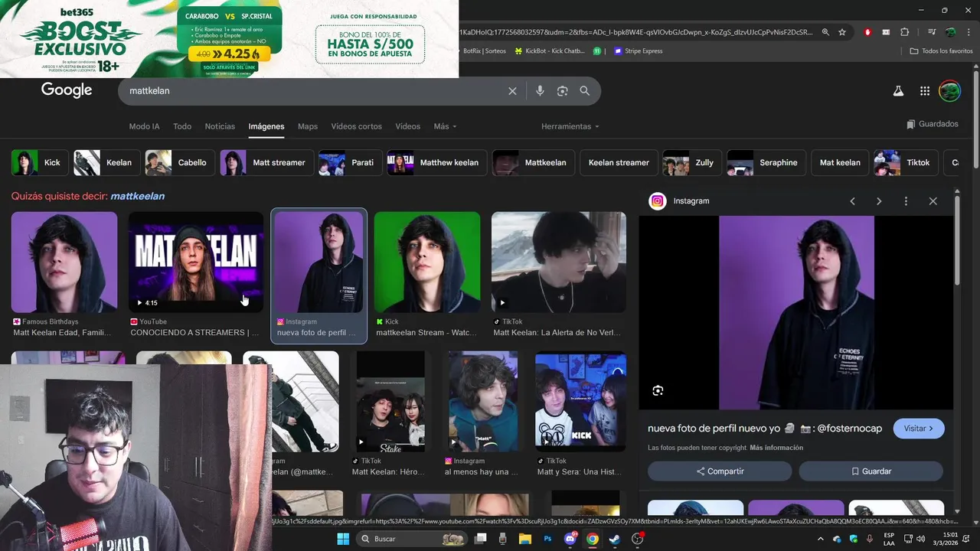Go to previous image in preview panel
The width and height of the screenshot is (980, 551).
pyautogui.click(x=852, y=201)
